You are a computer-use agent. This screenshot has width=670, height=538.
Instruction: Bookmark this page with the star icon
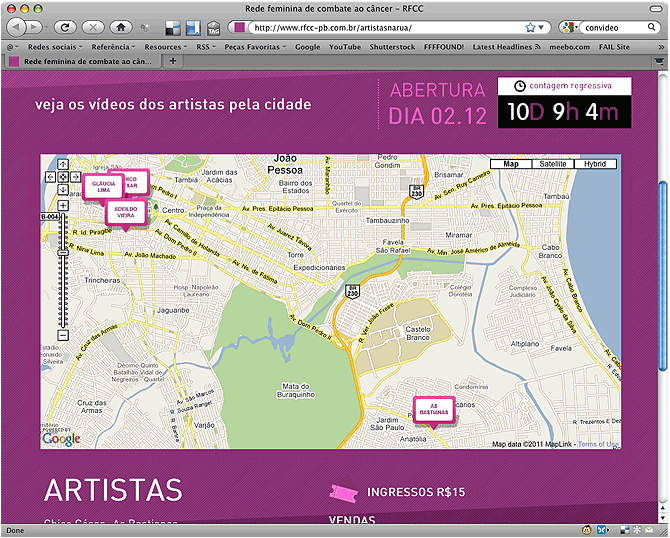pyautogui.click(x=530, y=28)
